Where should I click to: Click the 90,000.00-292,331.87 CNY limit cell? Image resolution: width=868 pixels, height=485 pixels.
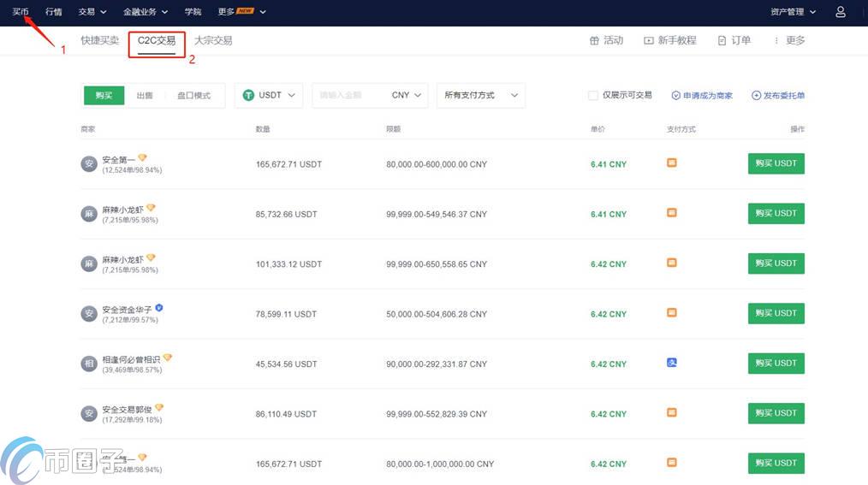pyautogui.click(x=437, y=364)
